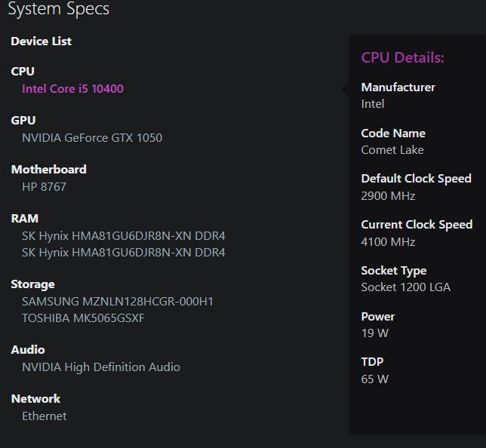Image resolution: width=486 pixels, height=448 pixels.
Task: Click the GPU category heading
Action: [23, 120]
